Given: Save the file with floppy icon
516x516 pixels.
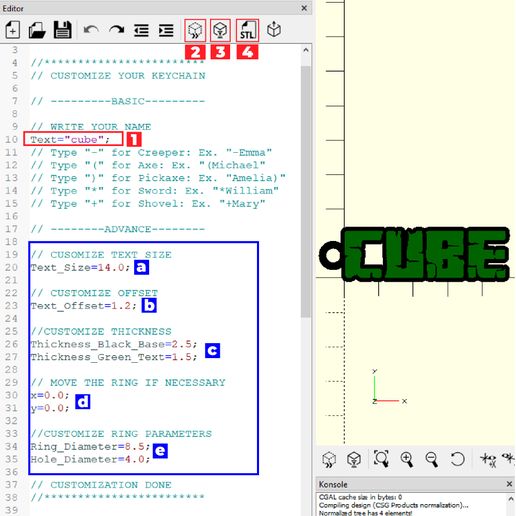Looking at the screenshot, I should pos(62,30).
